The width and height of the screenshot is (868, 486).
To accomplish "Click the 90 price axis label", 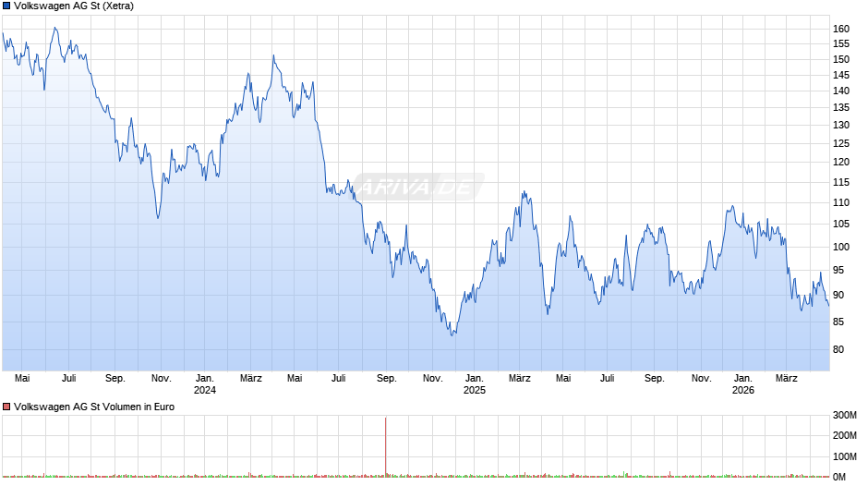I will pyautogui.click(x=838, y=296).
